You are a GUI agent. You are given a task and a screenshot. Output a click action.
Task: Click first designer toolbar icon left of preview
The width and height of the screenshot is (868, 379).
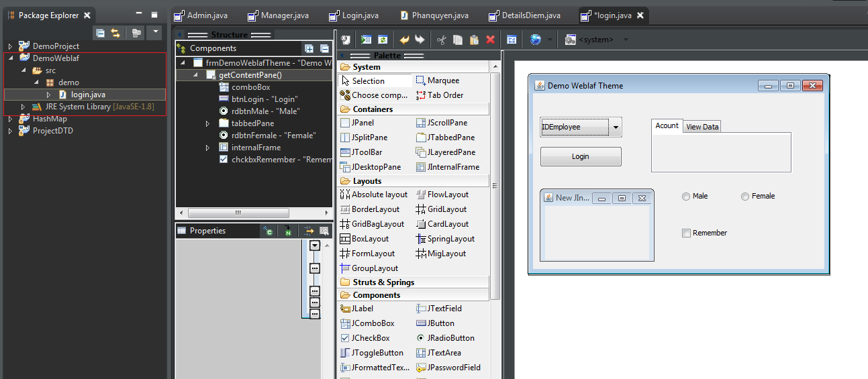[345, 40]
